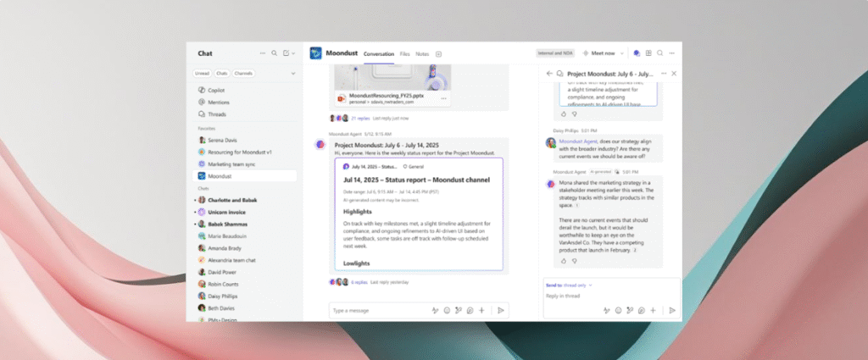Image resolution: width=868 pixels, height=360 pixels.
Task: Open Alexandria team chat
Action: click(x=245, y=260)
